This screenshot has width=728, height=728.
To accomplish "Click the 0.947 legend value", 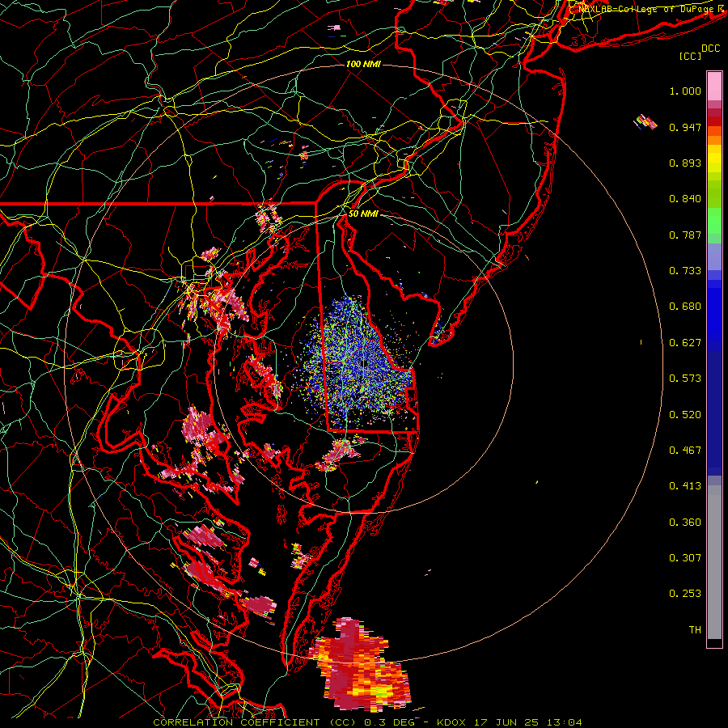I will pyautogui.click(x=685, y=127).
